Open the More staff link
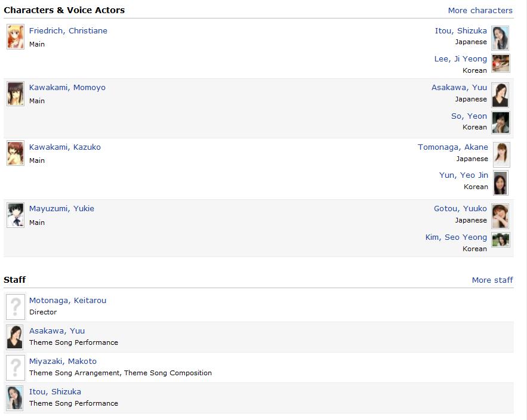 [492, 280]
